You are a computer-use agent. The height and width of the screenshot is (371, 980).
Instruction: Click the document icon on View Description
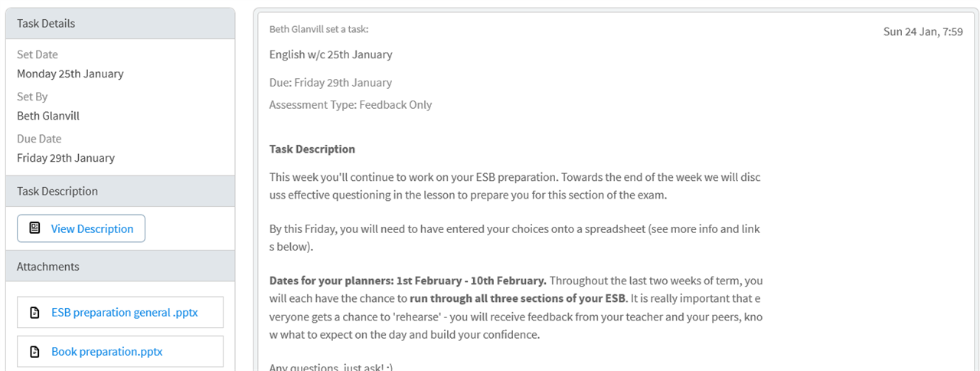[x=34, y=228]
